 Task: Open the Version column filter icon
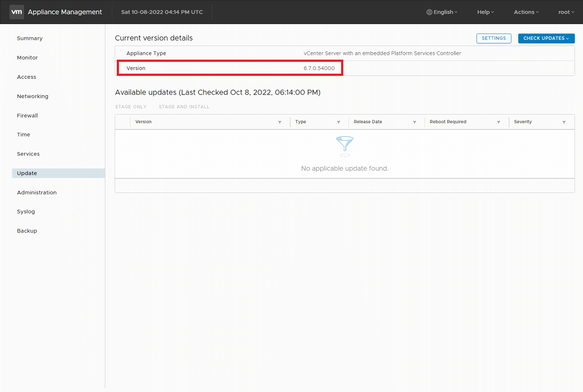[x=280, y=122]
